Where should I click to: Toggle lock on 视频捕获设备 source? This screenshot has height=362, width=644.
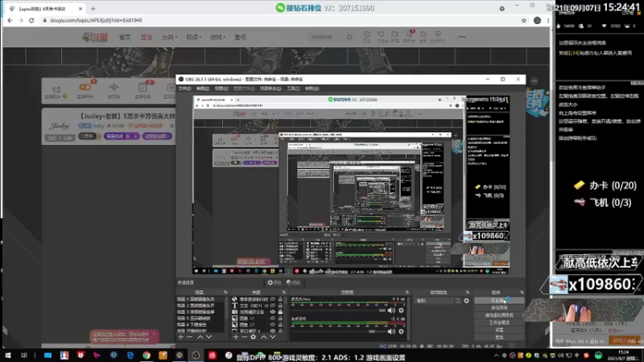click(280, 312)
